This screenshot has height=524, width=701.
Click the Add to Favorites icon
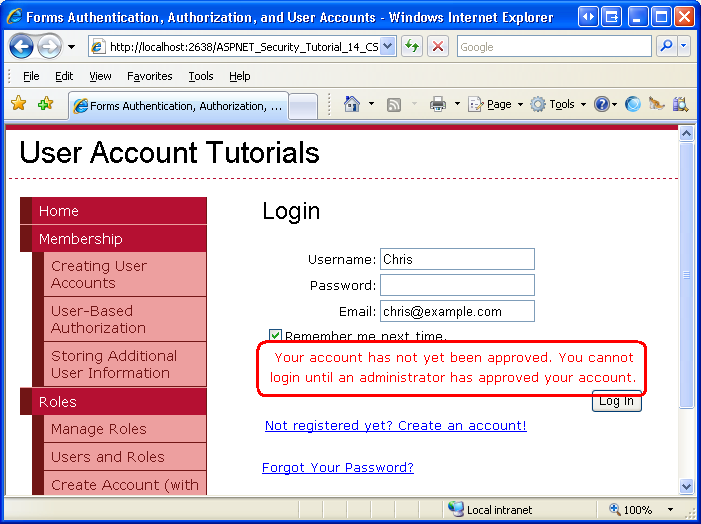click(x=45, y=104)
